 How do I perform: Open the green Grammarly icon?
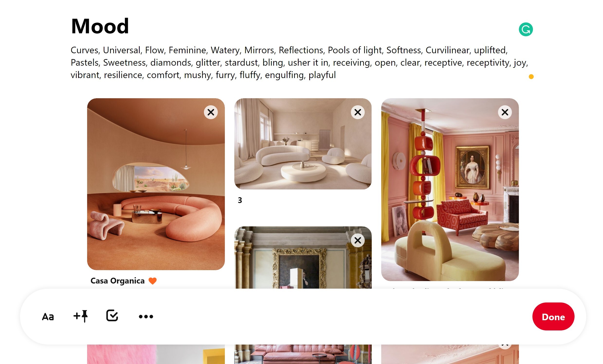click(526, 29)
